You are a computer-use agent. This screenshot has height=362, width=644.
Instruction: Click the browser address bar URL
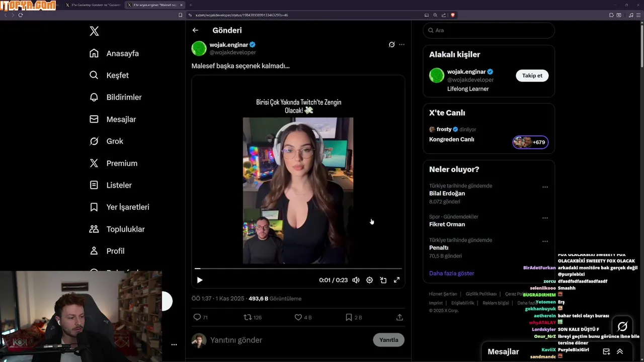(242, 15)
